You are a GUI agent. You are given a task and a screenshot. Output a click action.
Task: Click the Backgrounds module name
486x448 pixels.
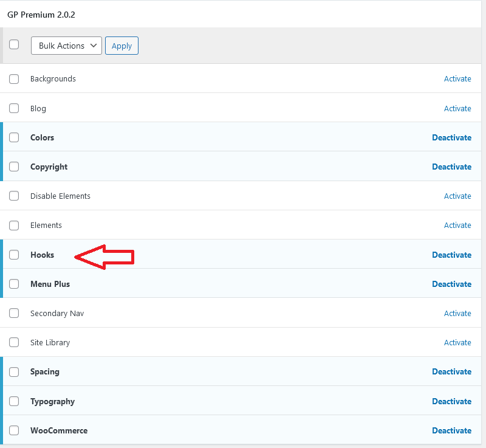pyautogui.click(x=53, y=79)
